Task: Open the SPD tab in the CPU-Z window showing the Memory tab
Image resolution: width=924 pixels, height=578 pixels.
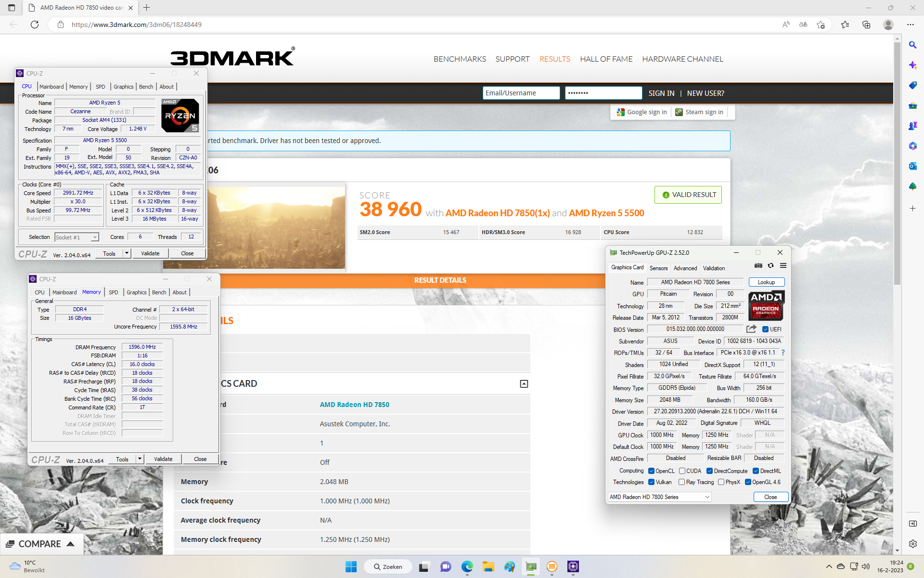Action: (113, 292)
